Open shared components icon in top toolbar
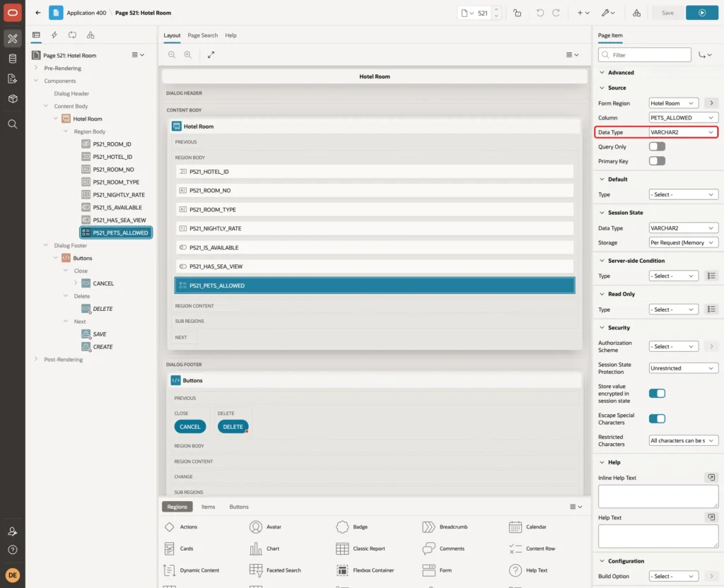 point(637,13)
